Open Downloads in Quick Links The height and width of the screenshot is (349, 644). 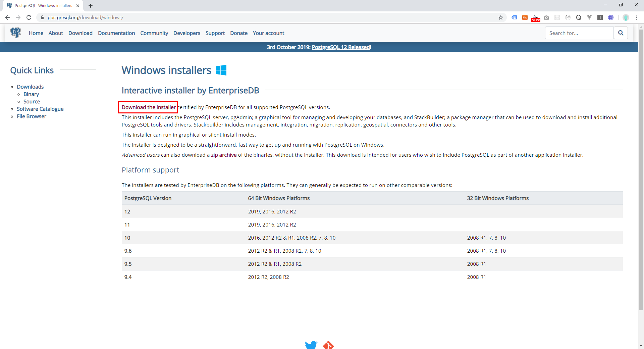tap(30, 87)
